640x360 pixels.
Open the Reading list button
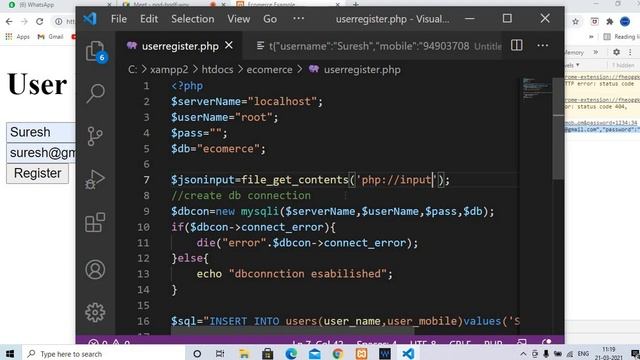[621, 37]
